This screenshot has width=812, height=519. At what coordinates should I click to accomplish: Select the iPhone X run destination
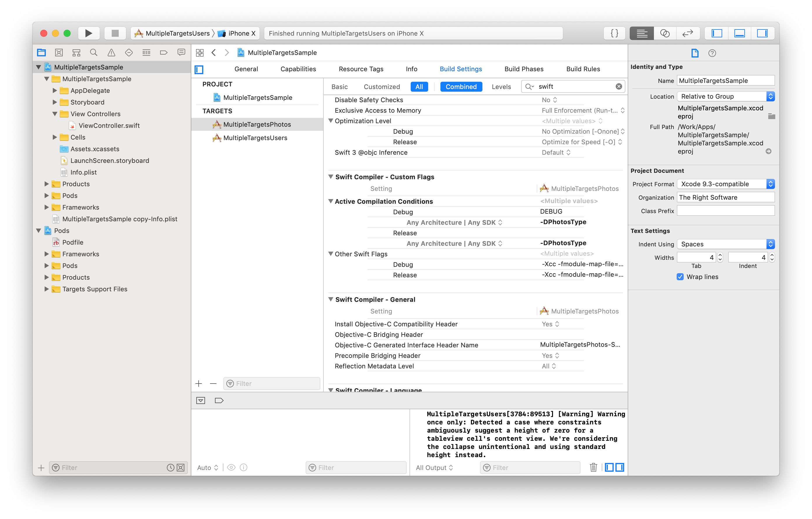(237, 33)
